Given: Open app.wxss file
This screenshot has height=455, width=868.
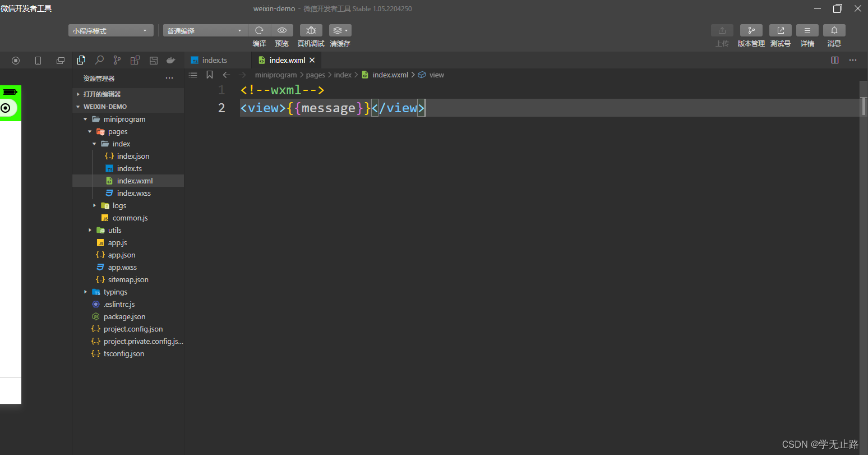Looking at the screenshot, I should click(x=128, y=267).
